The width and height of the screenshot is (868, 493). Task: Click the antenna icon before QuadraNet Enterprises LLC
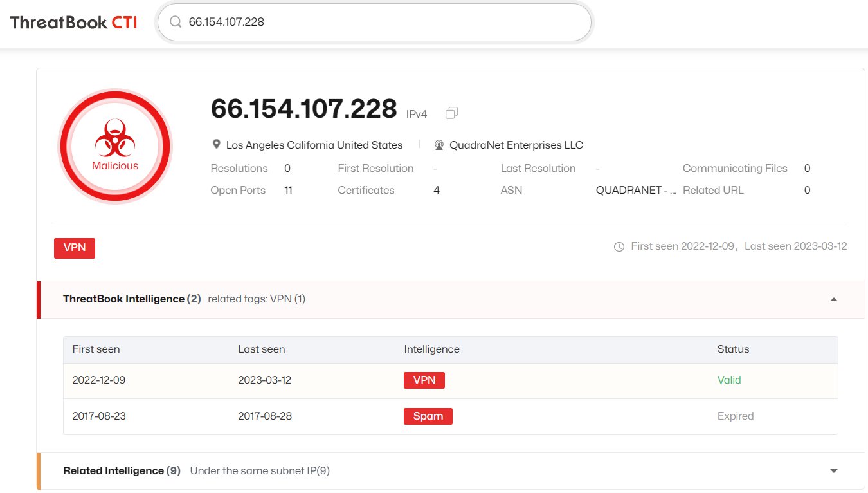(439, 144)
